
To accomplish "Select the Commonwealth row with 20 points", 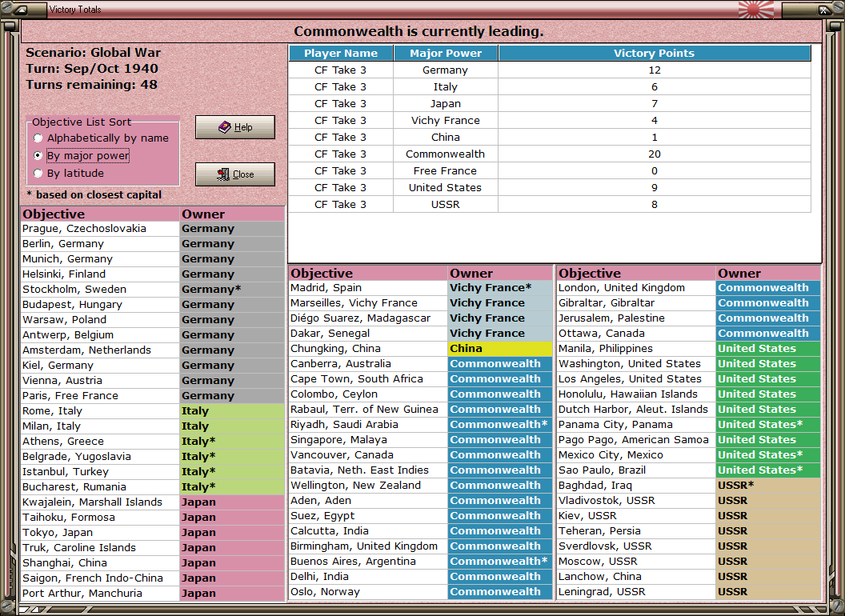I will (x=550, y=154).
